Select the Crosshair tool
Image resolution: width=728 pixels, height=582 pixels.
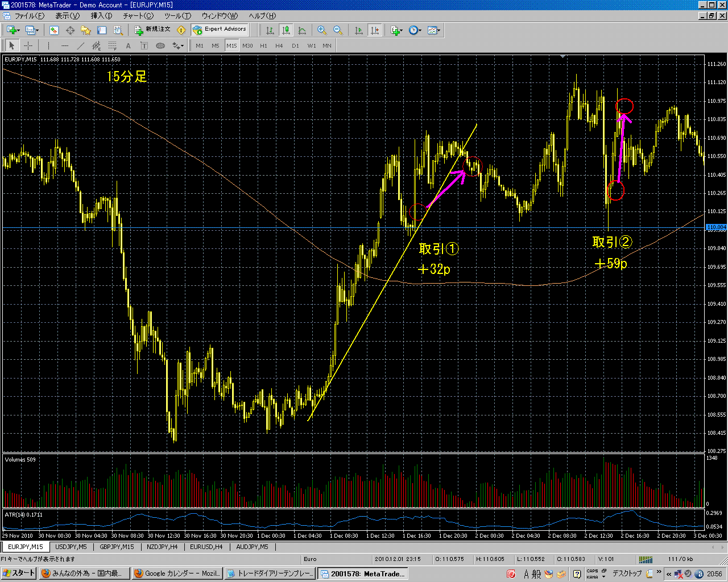tap(27, 45)
